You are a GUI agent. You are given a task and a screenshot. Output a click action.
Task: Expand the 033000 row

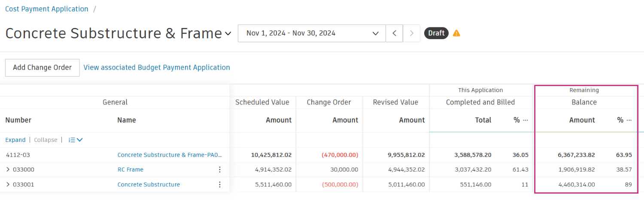[8, 169]
